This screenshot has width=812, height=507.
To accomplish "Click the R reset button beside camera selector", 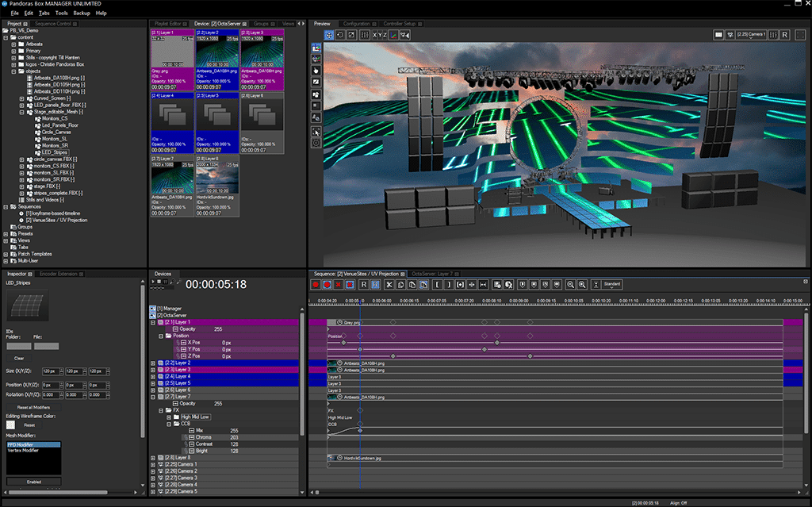I will 785,35.
